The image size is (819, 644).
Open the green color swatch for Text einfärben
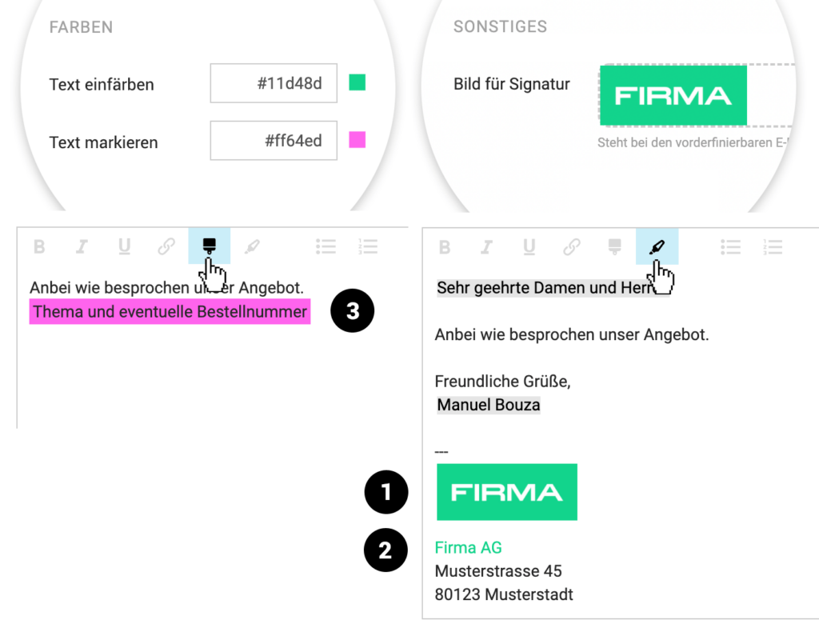pyautogui.click(x=358, y=82)
